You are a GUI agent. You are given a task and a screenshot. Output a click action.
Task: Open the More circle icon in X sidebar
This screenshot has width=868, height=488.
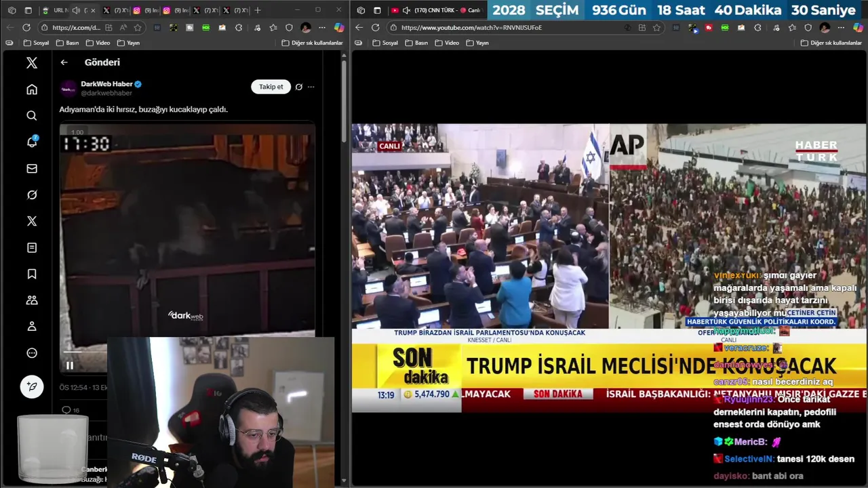coord(32,353)
